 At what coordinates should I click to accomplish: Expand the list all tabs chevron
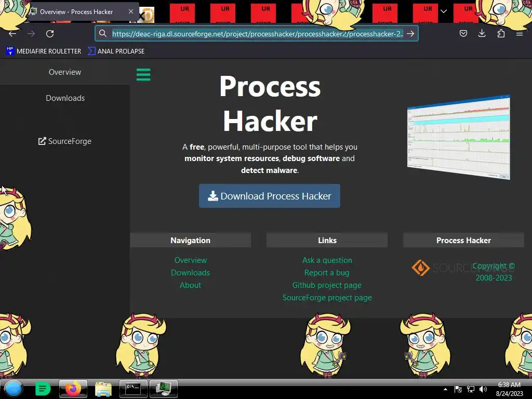click(x=444, y=11)
